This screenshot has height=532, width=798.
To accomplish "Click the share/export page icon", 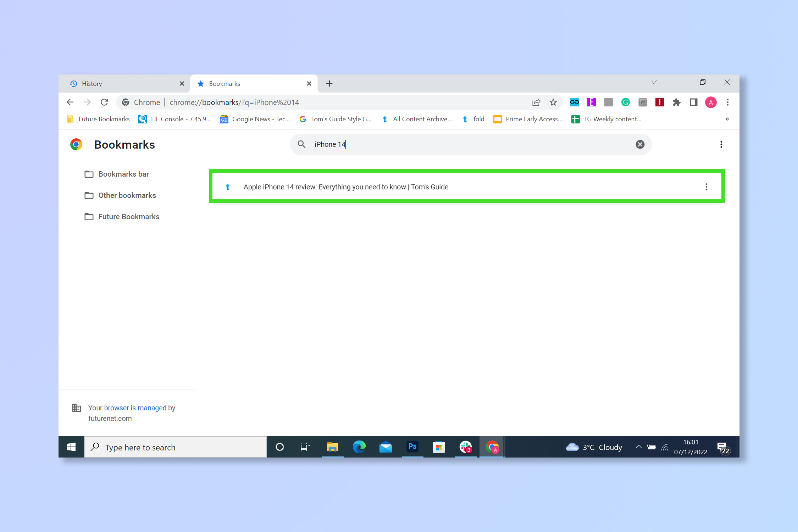I will (536, 102).
